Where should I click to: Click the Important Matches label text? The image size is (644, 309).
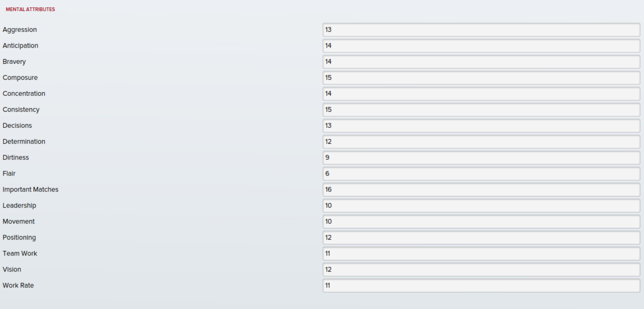pyautogui.click(x=30, y=190)
